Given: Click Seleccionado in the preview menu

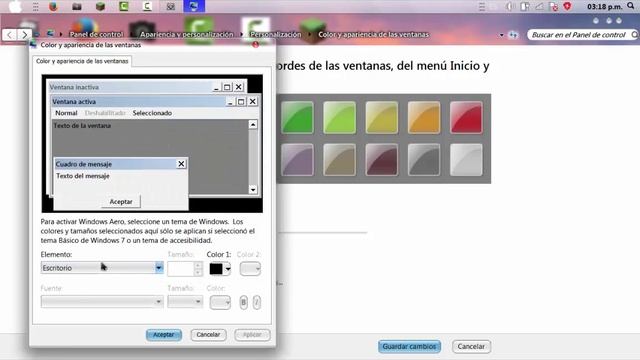Looking at the screenshot, I should point(152,113).
